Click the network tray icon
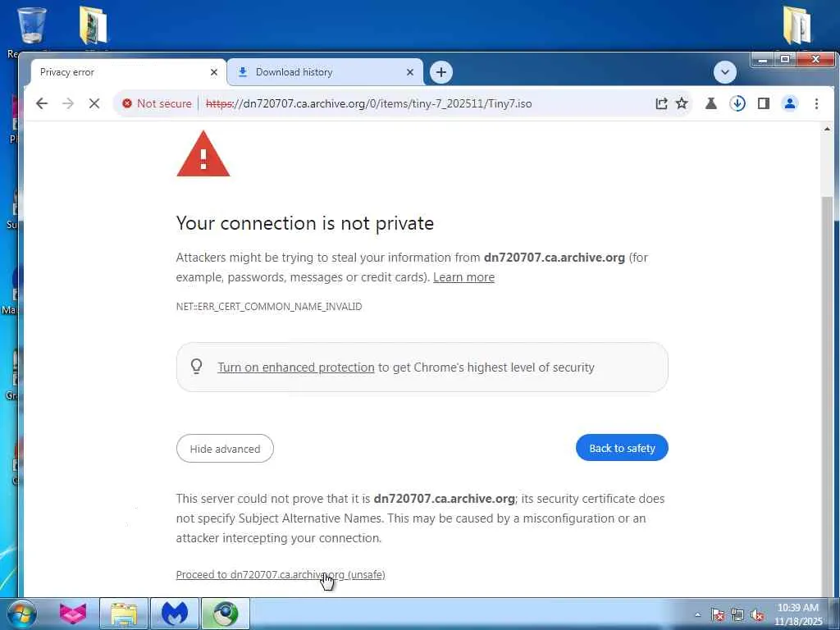Image resolution: width=840 pixels, height=630 pixels. (737, 615)
